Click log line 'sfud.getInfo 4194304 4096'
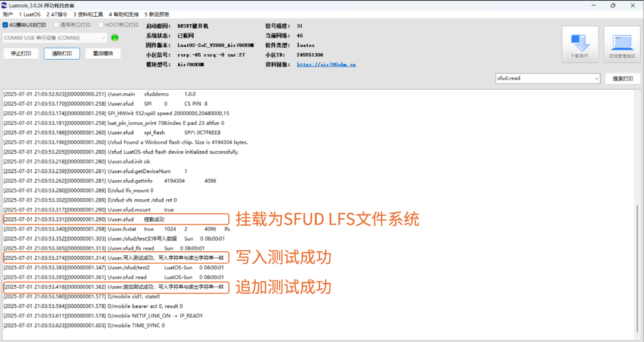The width and height of the screenshot is (644, 342). click(110, 181)
